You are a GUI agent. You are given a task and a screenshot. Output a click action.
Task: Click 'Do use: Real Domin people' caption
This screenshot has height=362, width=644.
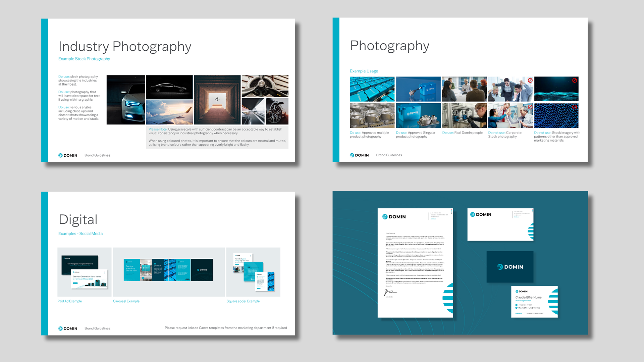pyautogui.click(x=463, y=133)
